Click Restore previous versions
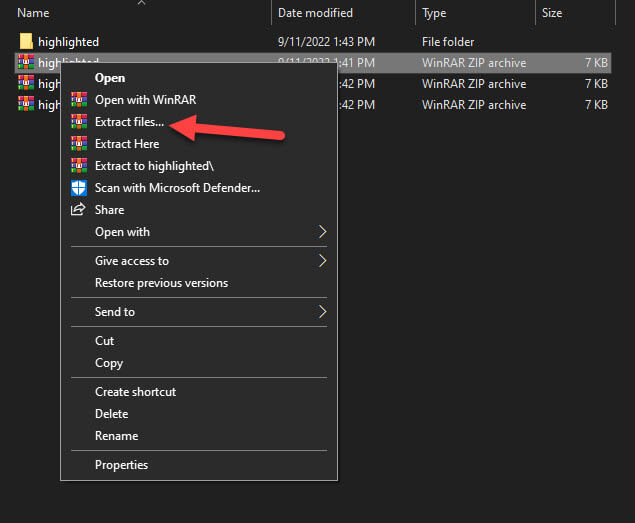The image size is (635, 523). (161, 283)
